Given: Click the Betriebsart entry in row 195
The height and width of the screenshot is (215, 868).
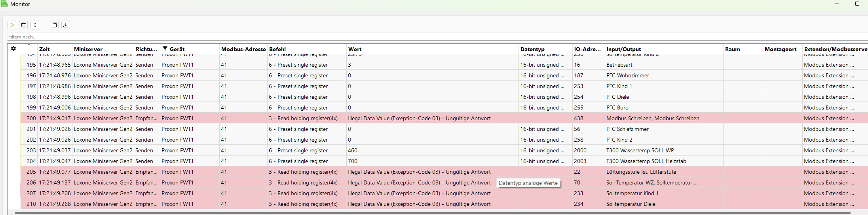Looking at the screenshot, I should [619, 65].
